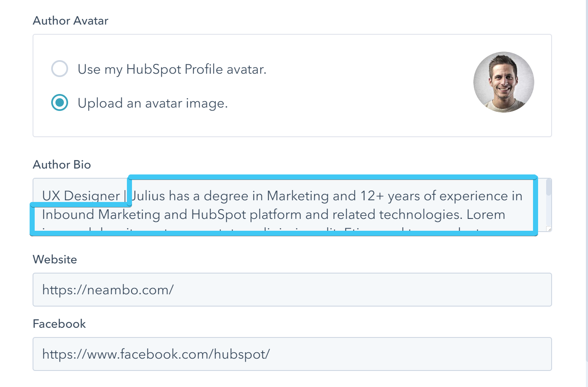The image size is (588, 387).
Task: Click the "Author Bio" field label
Action: coord(62,165)
